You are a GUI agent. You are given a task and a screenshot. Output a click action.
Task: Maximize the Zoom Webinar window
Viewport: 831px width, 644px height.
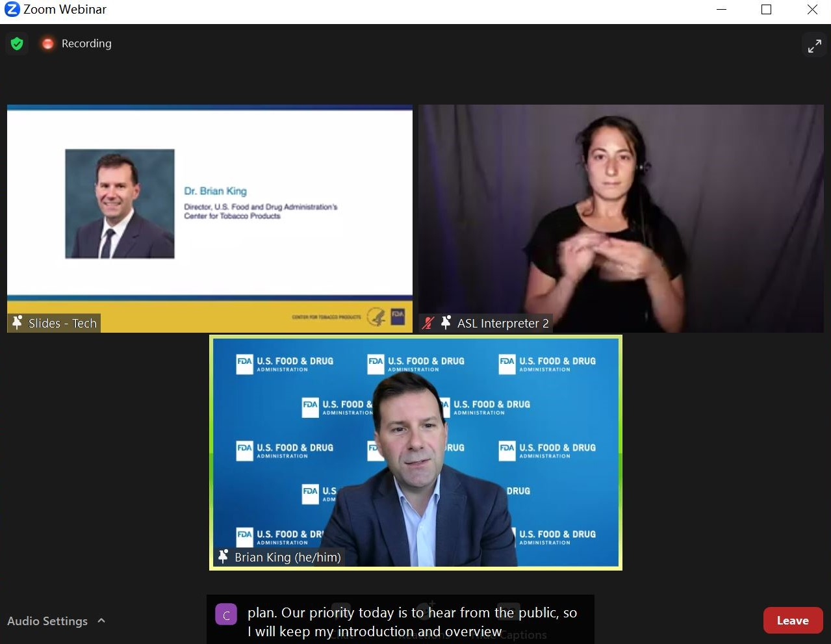(x=766, y=10)
